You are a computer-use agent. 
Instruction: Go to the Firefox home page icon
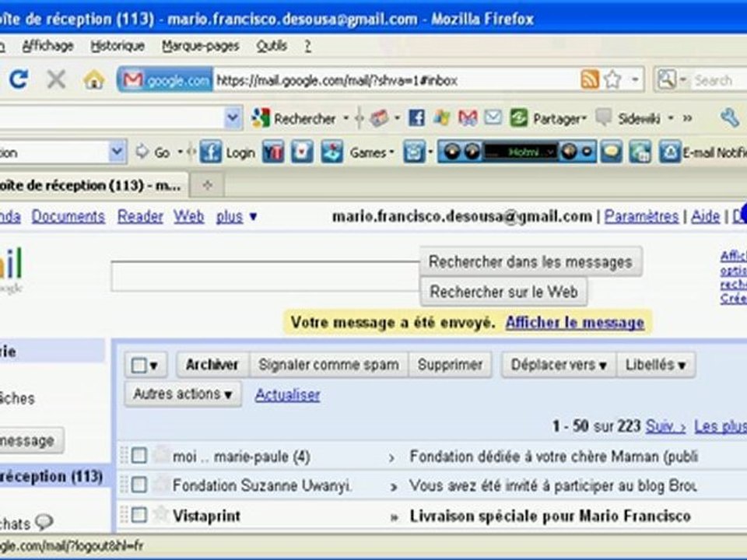tap(94, 79)
